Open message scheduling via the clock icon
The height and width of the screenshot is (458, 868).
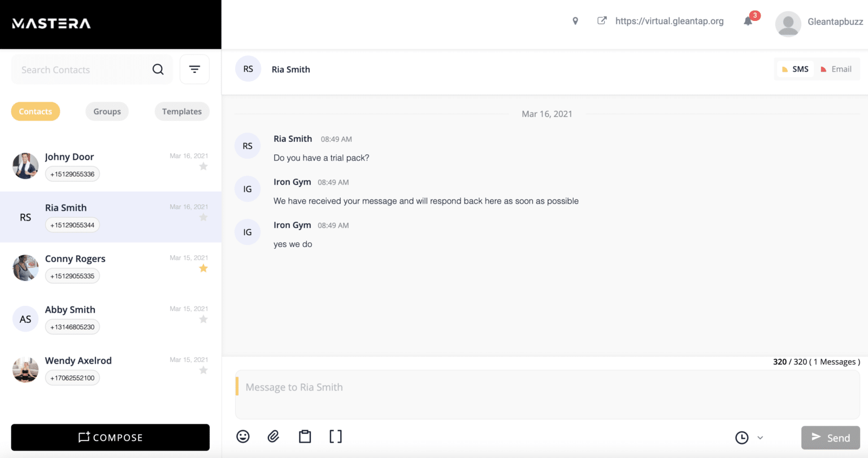click(741, 437)
